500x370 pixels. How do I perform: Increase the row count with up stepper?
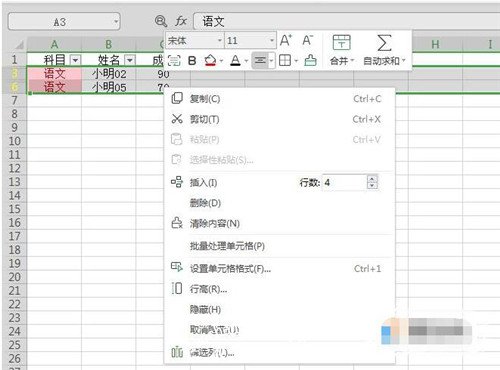coord(372,179)
